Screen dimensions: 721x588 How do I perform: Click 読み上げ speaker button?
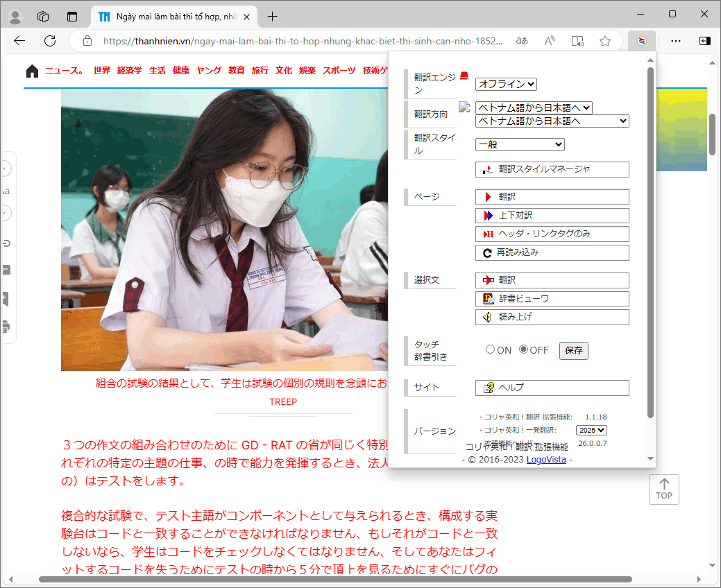coord(552,317)
